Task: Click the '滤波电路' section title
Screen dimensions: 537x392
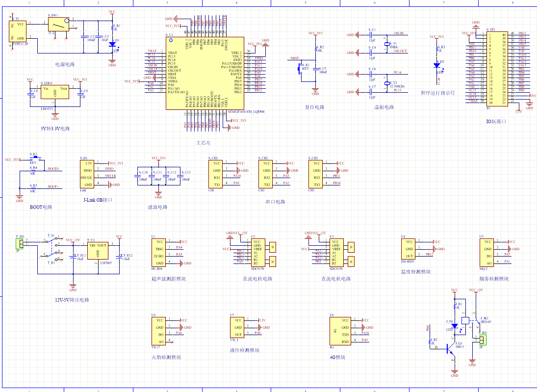Action: [157, 207]
